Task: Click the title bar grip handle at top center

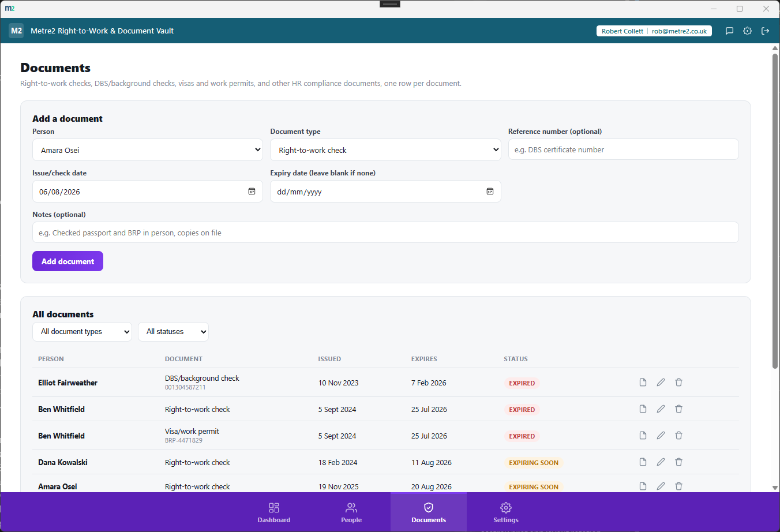Action: (x=390, y=3)
